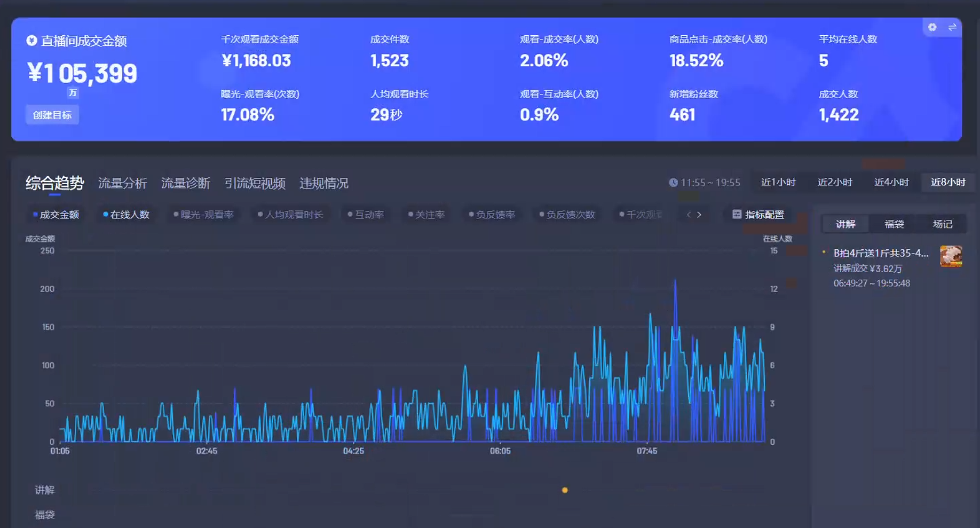
Task: Click the right chevron to reveal more metrics
Action: click(x=699, y=215)
